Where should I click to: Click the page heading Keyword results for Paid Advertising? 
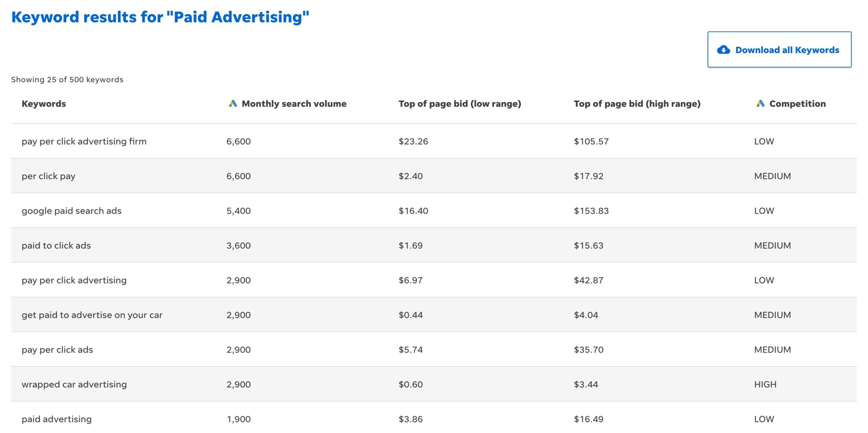click(160, 17)
